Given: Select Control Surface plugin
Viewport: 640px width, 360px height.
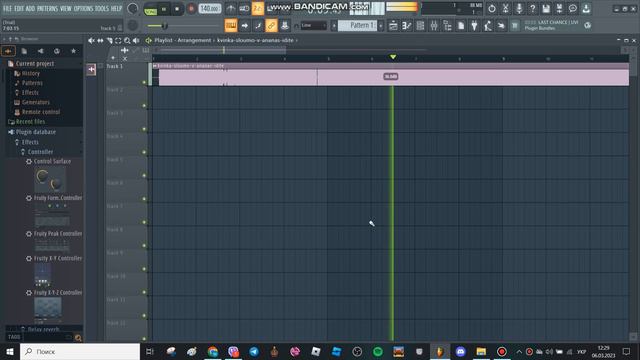Looking at the screenshot, I should tap(49, 162).
